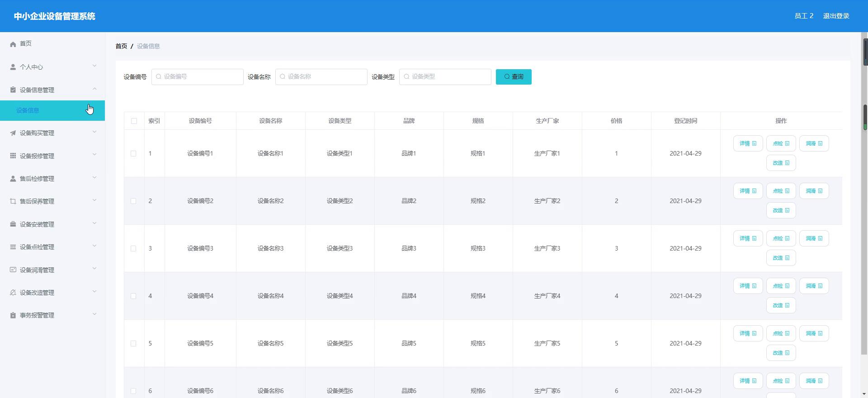Tick the select-all checkbox in table header
Image resolution: width=868 pixels, height=398 pixels.
point(134,121)
